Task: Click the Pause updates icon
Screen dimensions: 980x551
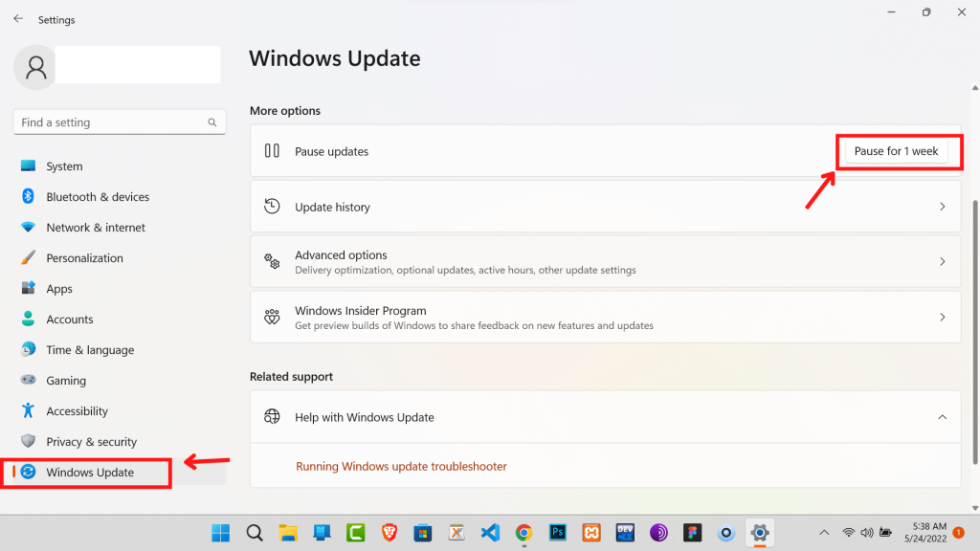Action: click(272, 150)
